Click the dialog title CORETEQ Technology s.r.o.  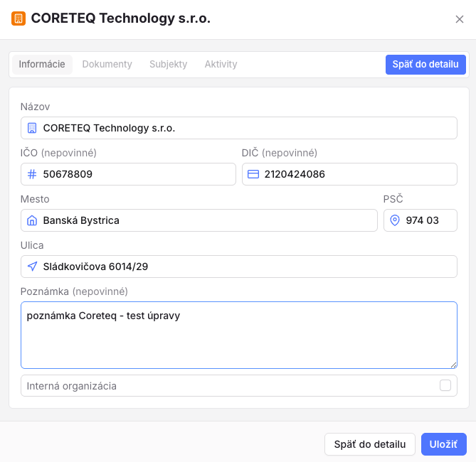point(121,18)
